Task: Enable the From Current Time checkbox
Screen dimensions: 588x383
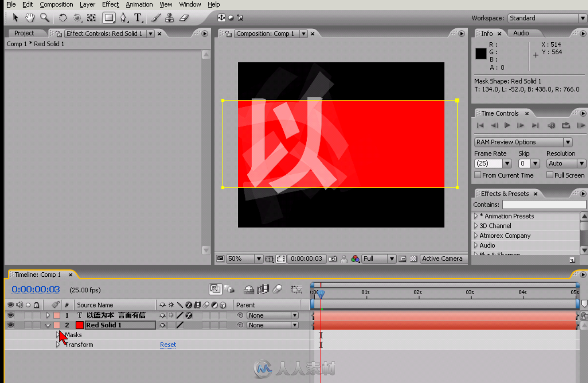Action: pyautogui.click(x=478, y=175)
